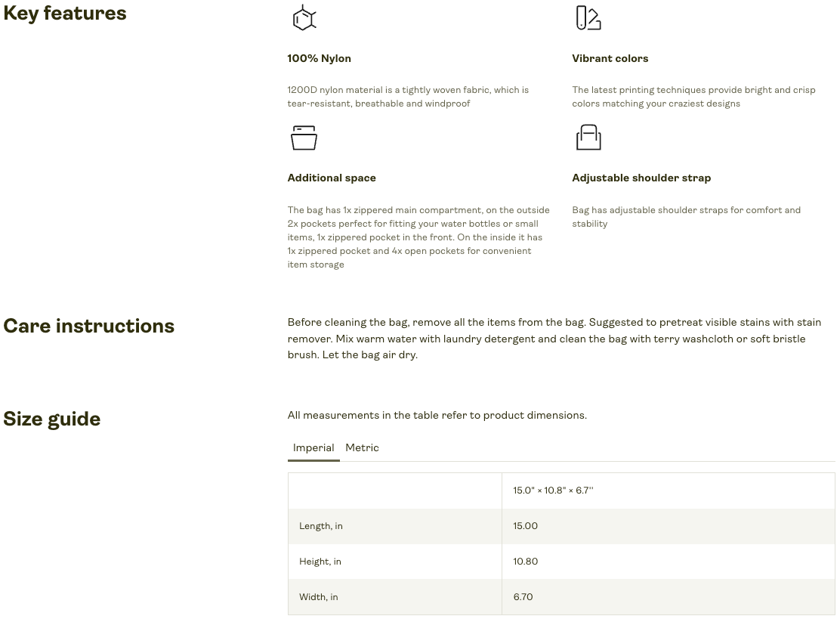Click the 15.00 length value cell
Screen dimensions: 840x619
pos(526,527)
